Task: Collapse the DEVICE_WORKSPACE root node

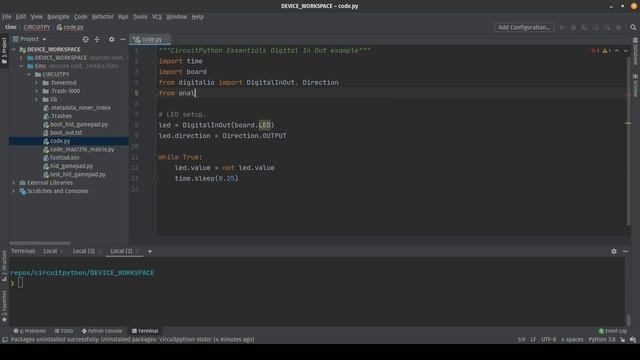Action: pyautogui.click(x=14, y=49)
